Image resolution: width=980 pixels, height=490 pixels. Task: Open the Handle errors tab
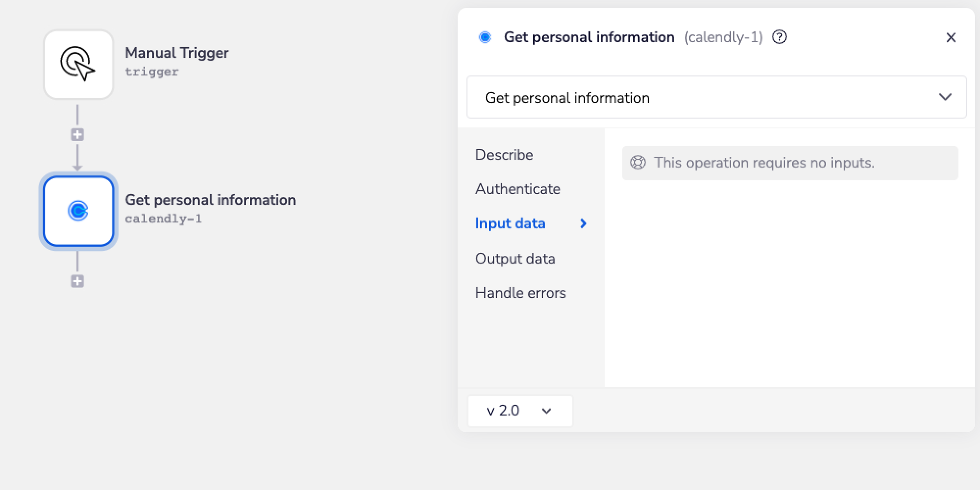pyautogui.click(x=520, y=293)
